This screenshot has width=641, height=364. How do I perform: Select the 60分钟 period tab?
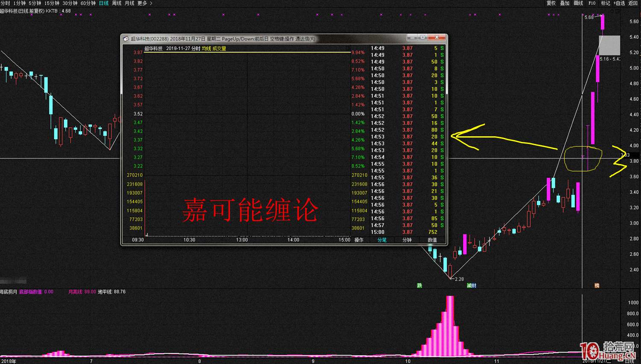tap(88, 3)
